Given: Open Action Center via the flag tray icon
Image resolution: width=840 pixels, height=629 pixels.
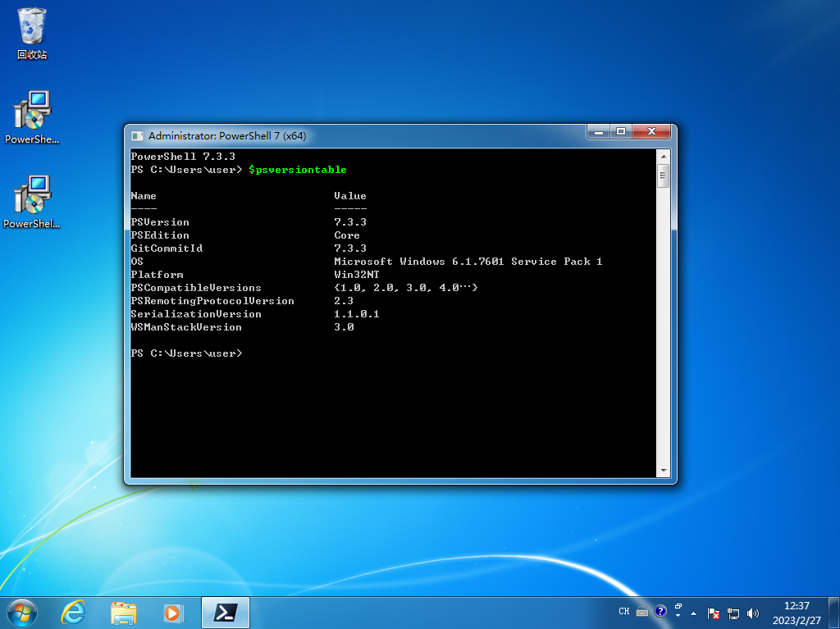Looking at the screenshot, I should click(713, 613).
